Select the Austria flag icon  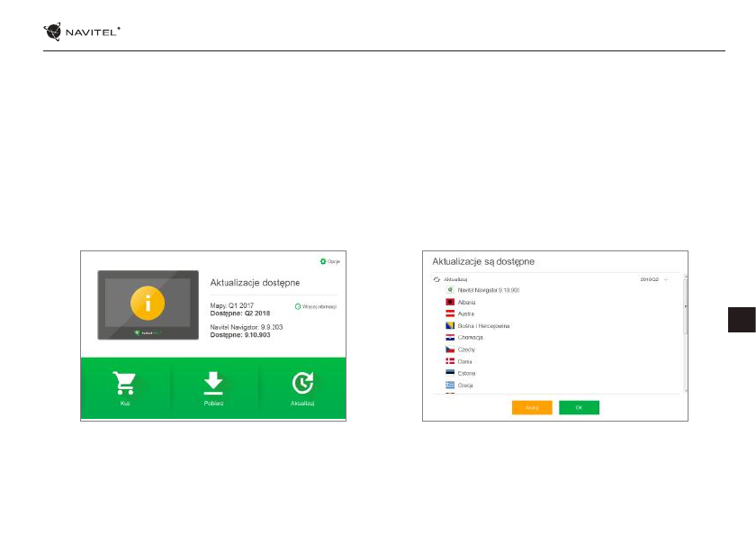pos(450,313)
